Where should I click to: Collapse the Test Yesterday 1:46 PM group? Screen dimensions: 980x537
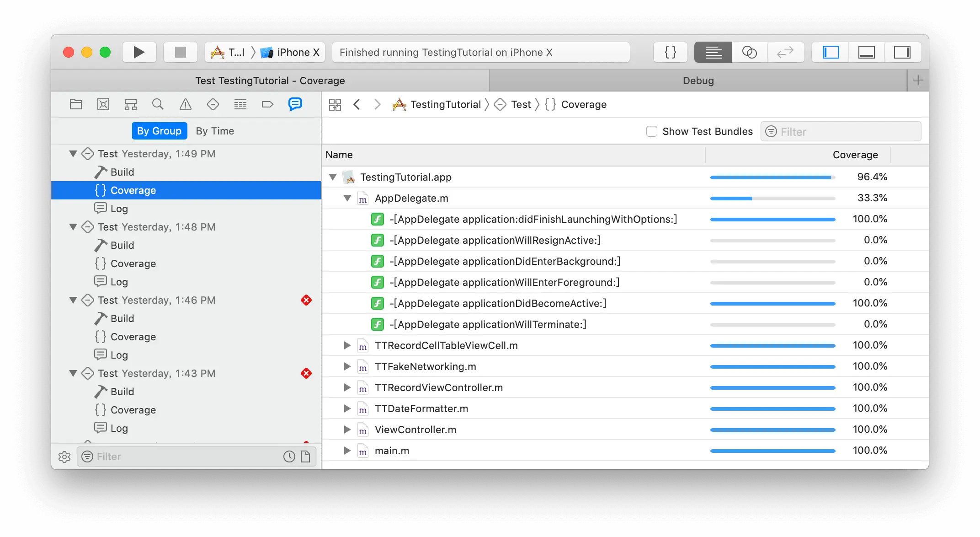pyautogui.click(x=73, y=300)
